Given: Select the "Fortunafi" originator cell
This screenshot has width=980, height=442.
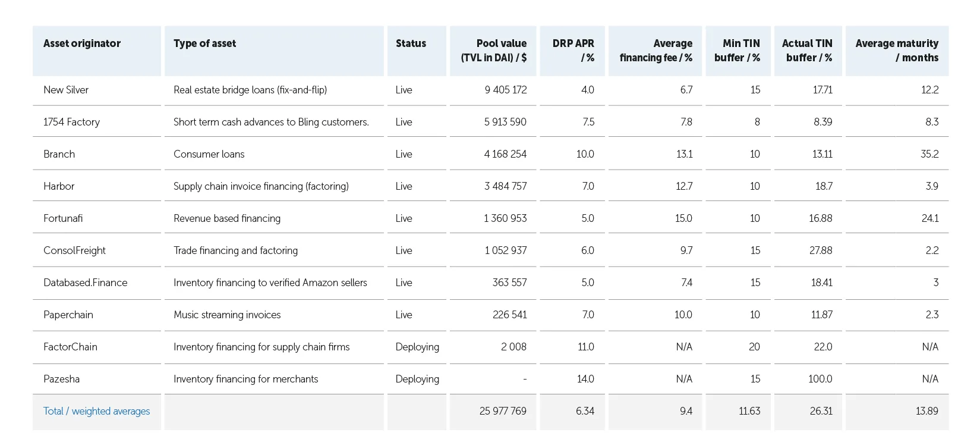Looking at the screenshot, I should point(63,218).
